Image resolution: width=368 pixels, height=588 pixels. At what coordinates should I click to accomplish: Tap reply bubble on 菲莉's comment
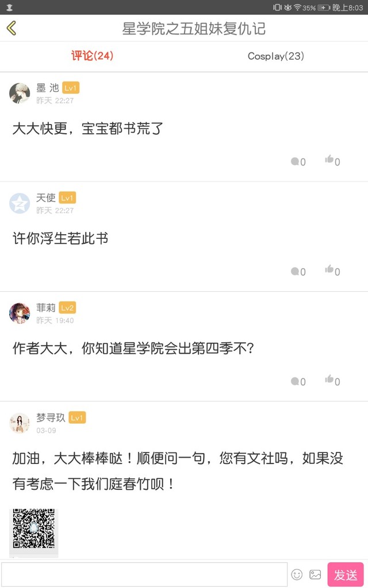point(295,381)
